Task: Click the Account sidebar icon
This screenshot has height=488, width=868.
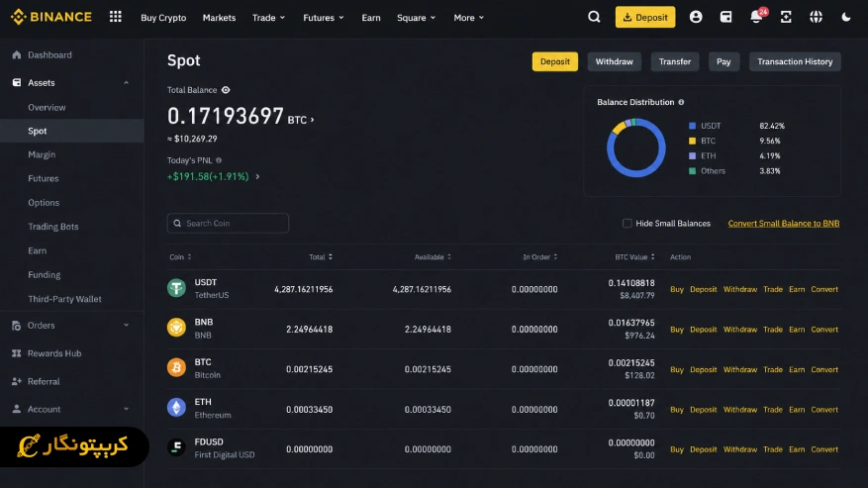Action: 17,409
